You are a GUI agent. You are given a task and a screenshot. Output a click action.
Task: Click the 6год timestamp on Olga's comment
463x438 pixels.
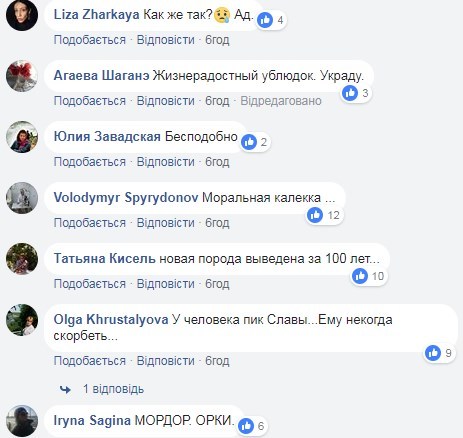[x=217, y=361]
